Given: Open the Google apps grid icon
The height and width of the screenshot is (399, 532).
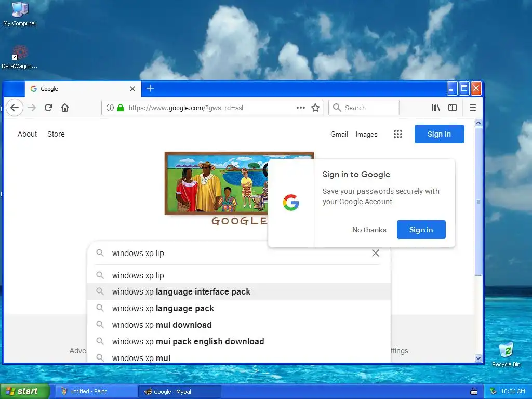Looking at the screenshot, I should pos(398,134).
